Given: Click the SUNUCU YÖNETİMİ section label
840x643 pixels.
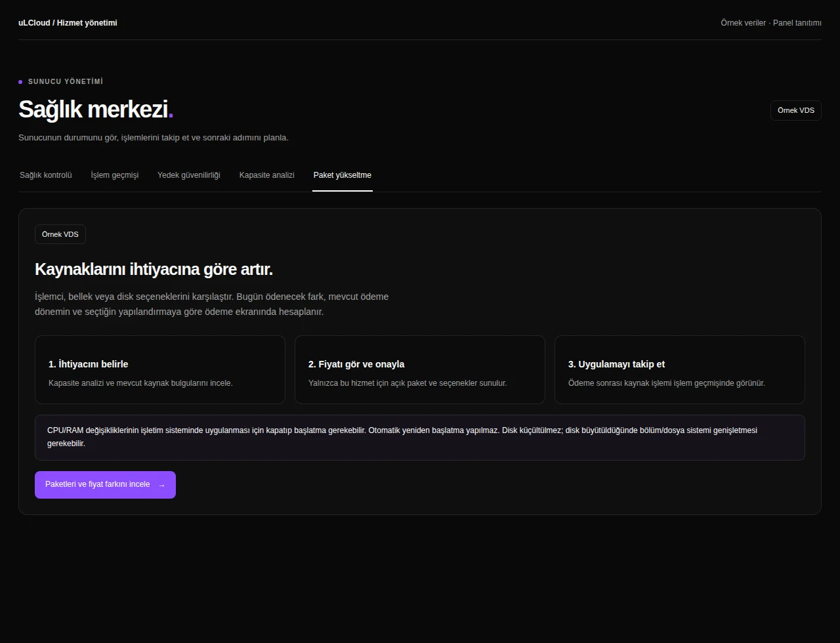Looking at the screenshot, I should tap(66, 82).
